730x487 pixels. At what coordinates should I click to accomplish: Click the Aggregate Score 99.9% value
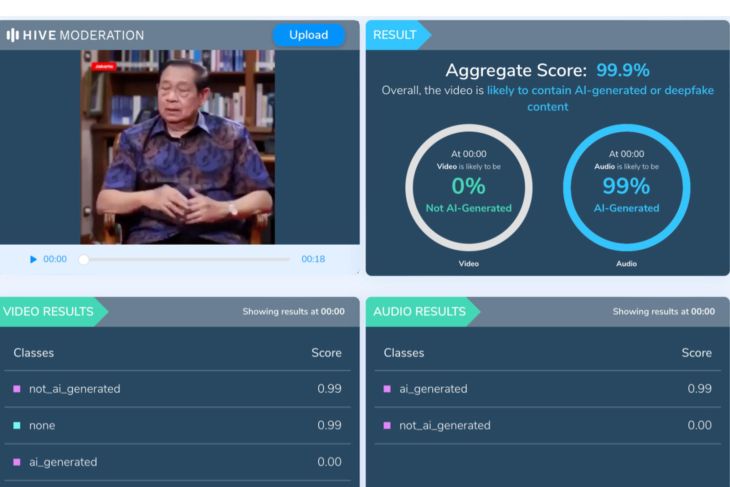coord(623,70)
